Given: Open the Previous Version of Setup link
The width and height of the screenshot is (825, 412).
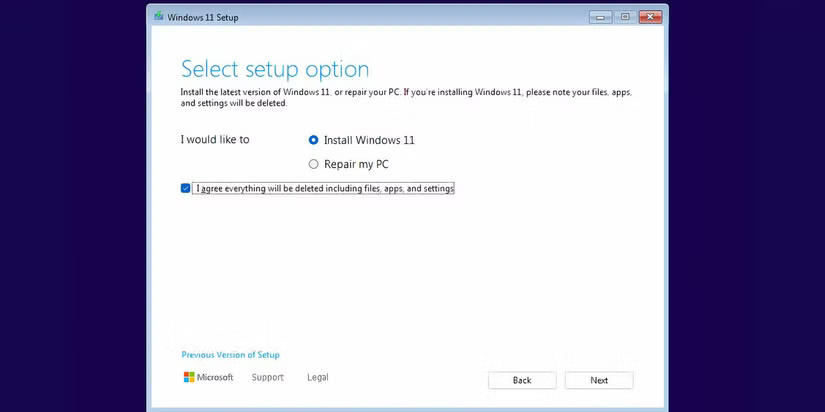Looking at the screenshot, I should 230,355.
